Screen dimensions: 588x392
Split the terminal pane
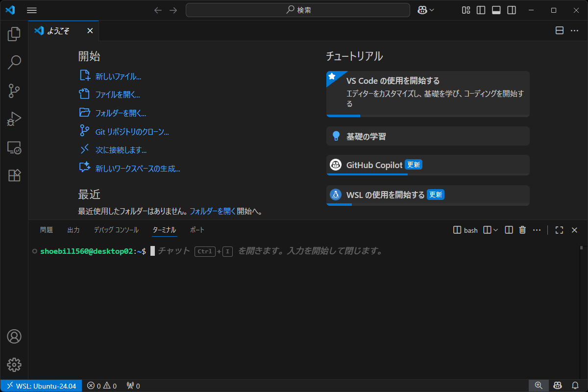click(x=509, y=230)
